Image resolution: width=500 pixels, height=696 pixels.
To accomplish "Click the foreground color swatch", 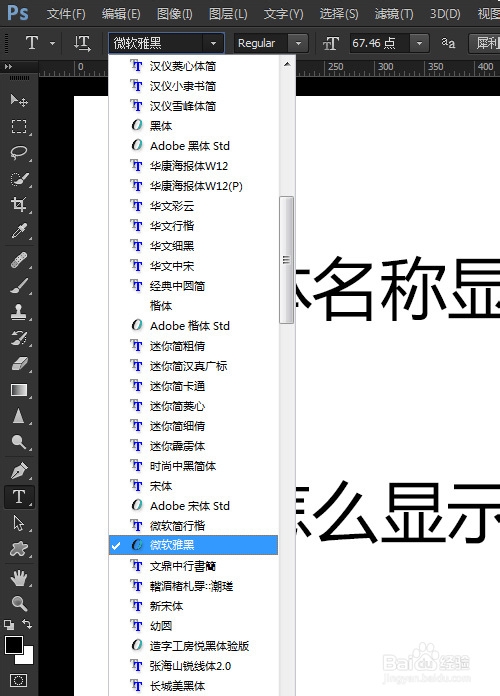I will point(13,645).
